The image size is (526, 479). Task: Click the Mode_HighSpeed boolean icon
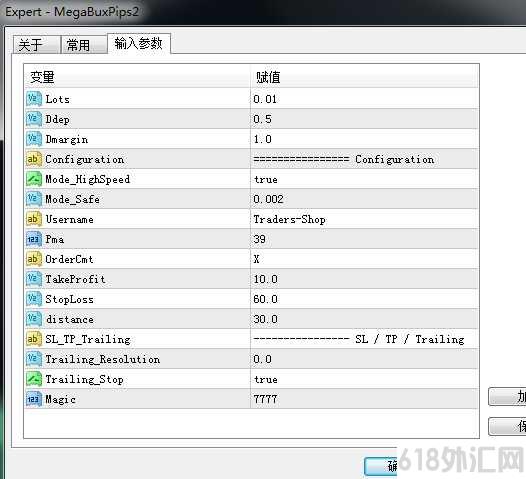(34, 179)
